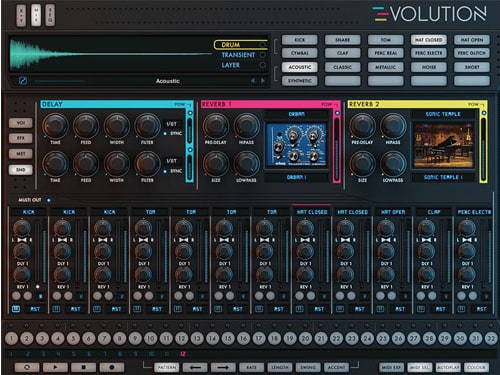Switch to the EFX side tab
Image resolution: width=500 pixels, height=375 pixels.
coord(21,138)
